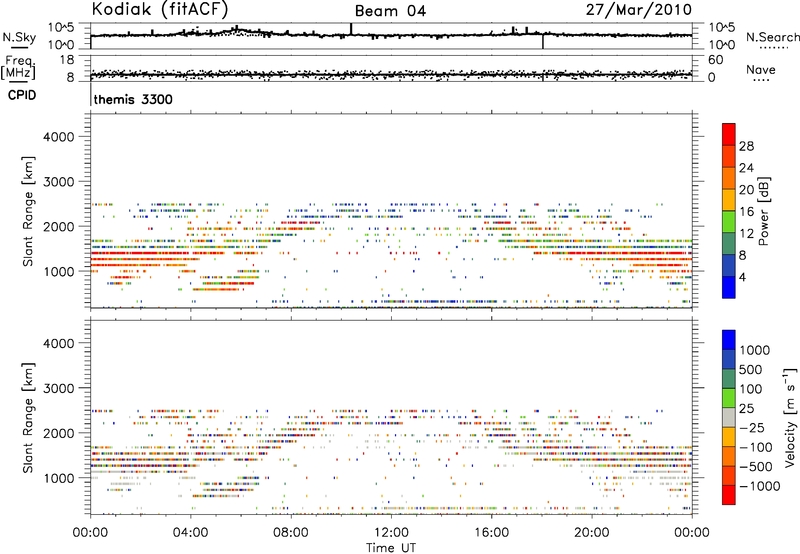
Task: Click the red top segment of the power colorbar
Action: 729,134
